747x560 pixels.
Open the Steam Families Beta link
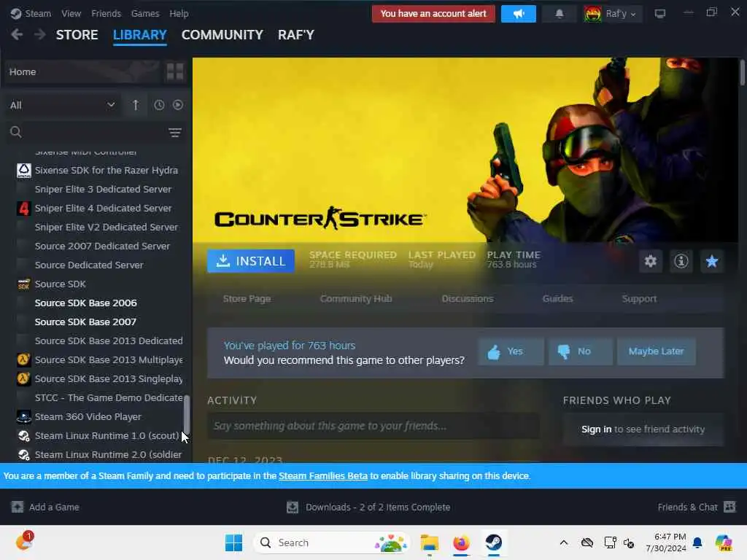[x=323, y=475]
